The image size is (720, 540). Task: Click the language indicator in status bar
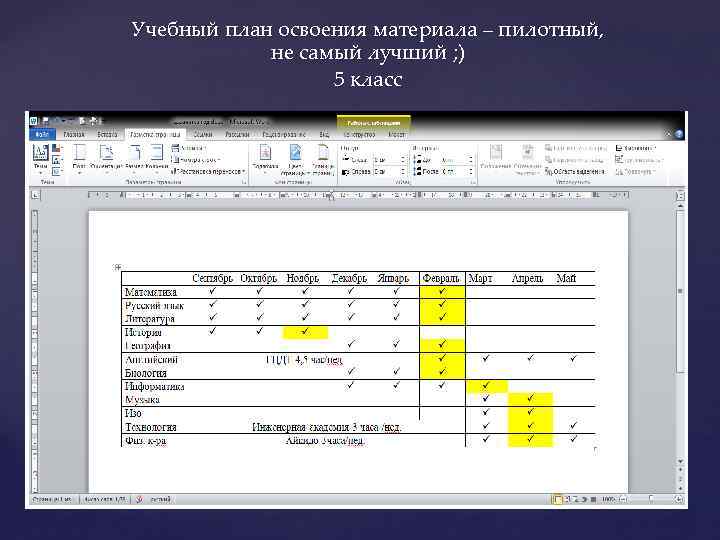click(x=161, y=499)
